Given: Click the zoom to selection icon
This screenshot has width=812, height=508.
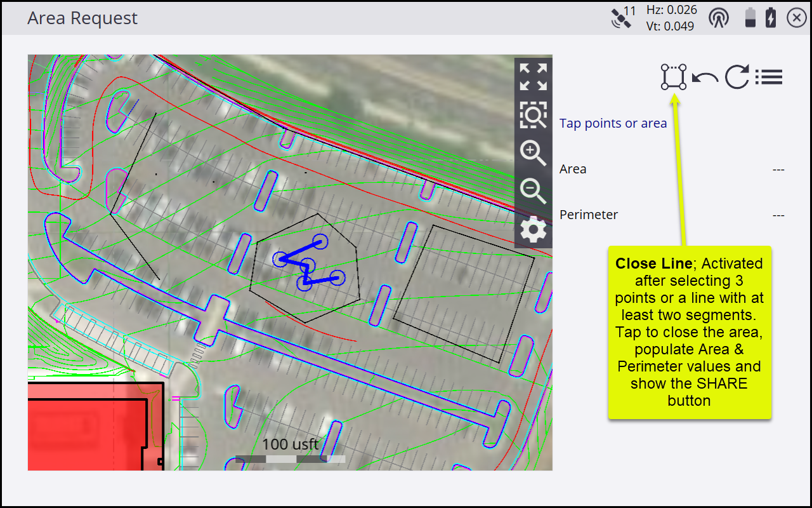Looking at the screenshot, I should pos(533,115).
